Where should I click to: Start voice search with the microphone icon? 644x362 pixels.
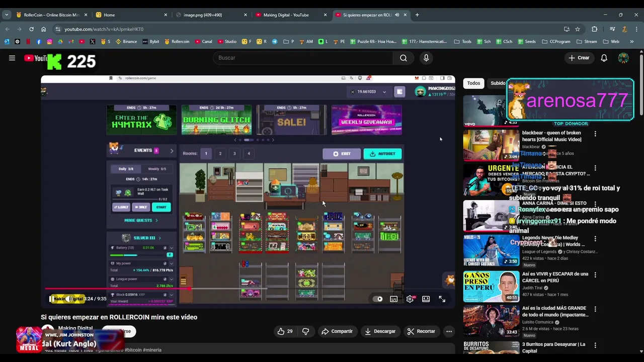coord(426,58)
